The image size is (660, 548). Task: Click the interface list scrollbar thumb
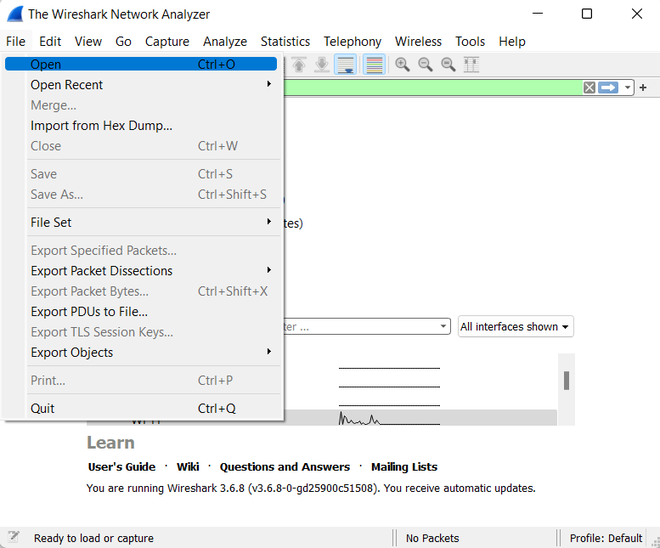click(x=566, y=380)
